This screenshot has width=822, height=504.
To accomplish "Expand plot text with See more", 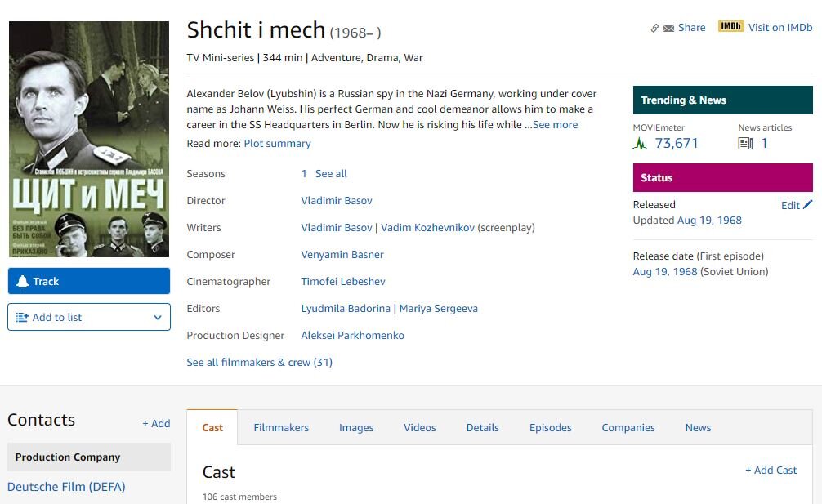I will (555, 125).
